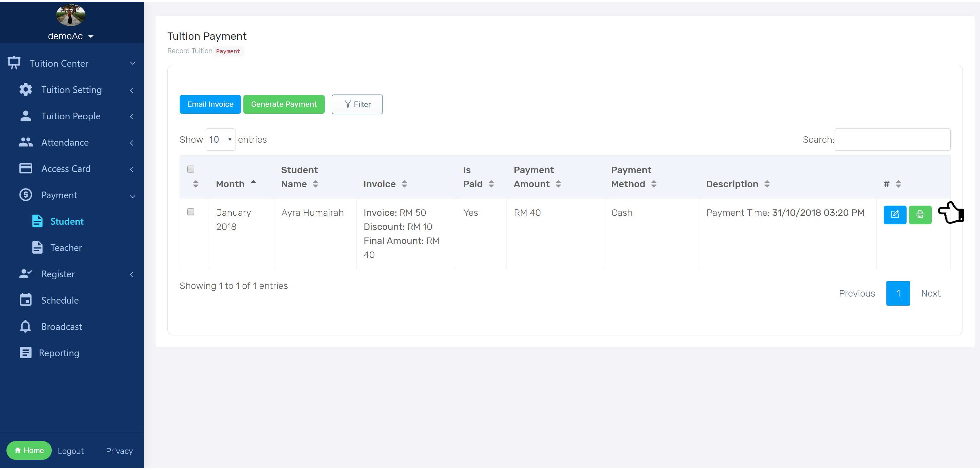Open the Filter button
The width and height of the screenshot is (980, 470).
357,104
